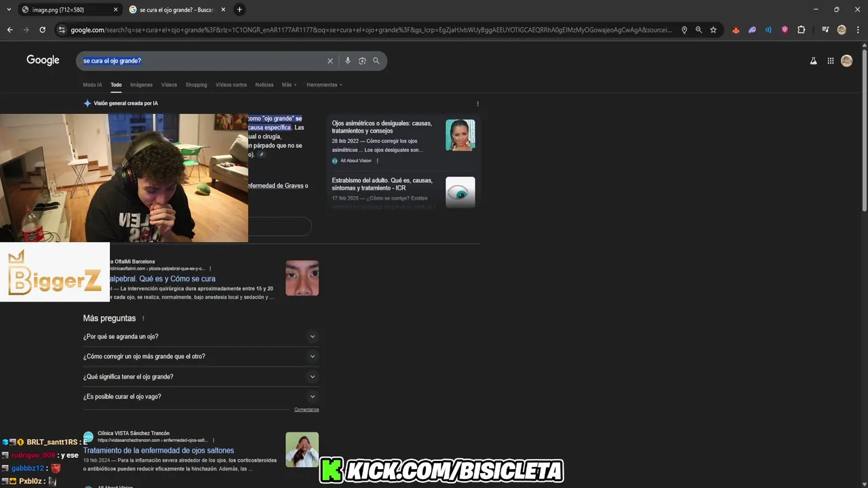The image size is (868, 488).
Task: Bookmark this page with the star icon
Action: coord(713,30)
